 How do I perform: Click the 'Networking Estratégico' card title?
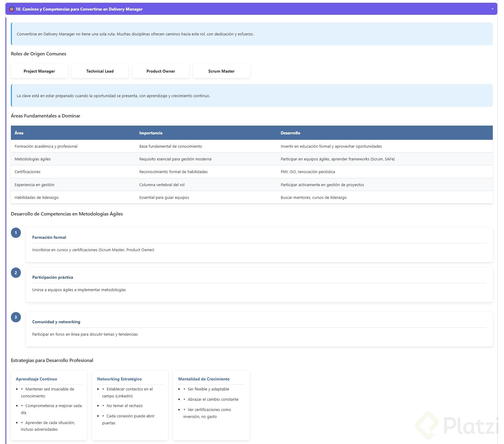[x=119, y=379]
